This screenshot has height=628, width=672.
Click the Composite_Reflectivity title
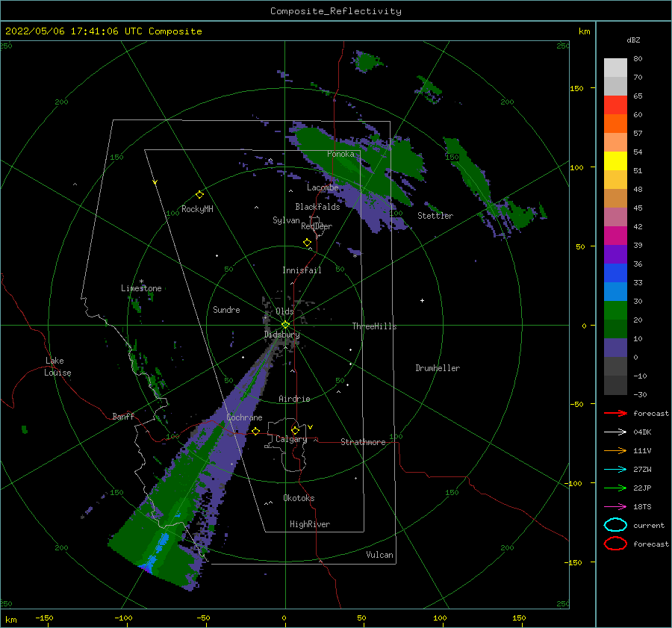pyautogui.click(x=336, y=11)
